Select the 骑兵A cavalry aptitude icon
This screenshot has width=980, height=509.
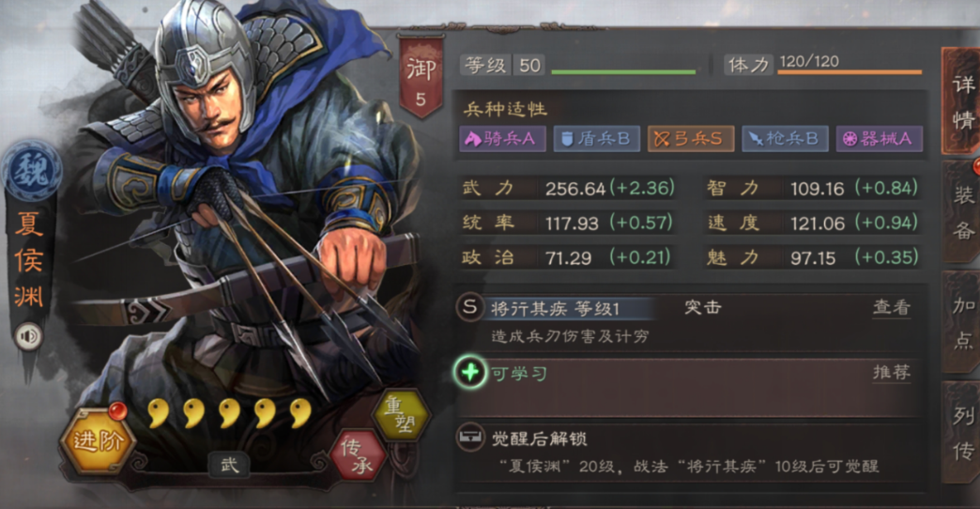click(502, 139)
